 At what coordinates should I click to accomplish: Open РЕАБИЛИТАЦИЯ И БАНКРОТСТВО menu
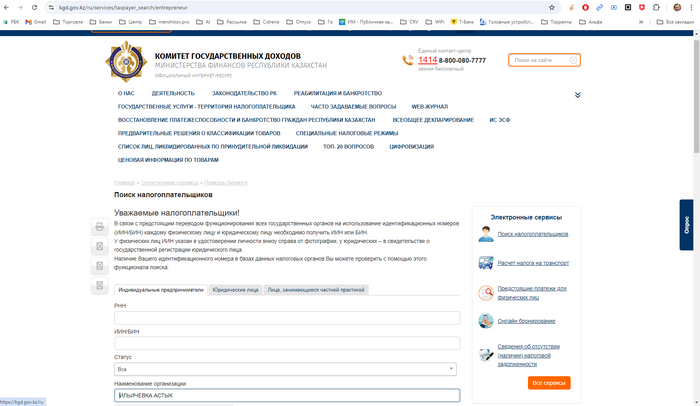(338, 93)
